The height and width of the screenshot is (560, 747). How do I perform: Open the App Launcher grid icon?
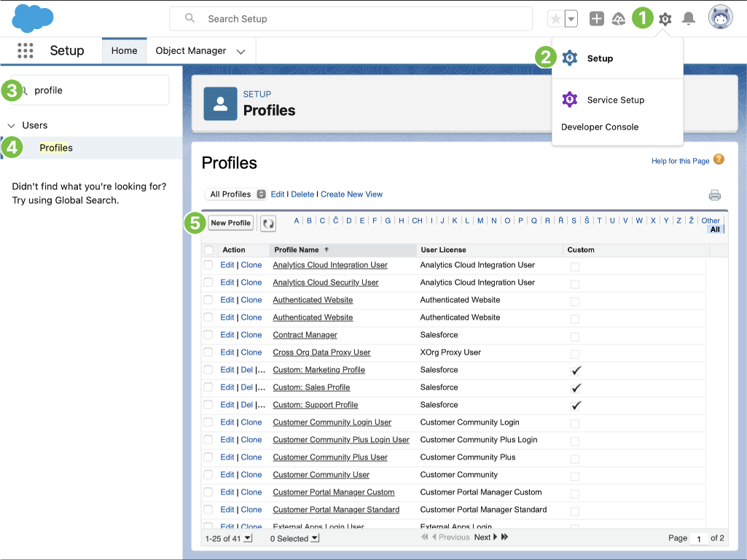click(x=26, y=51)
